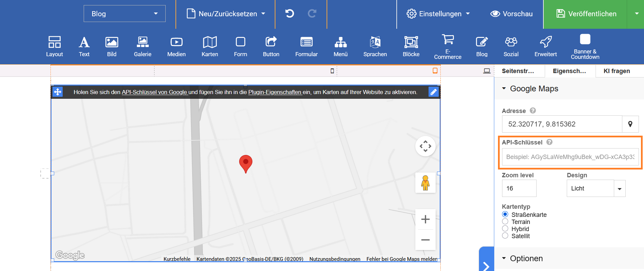Switch to the KI fragen tab

[x=617, y=71]
